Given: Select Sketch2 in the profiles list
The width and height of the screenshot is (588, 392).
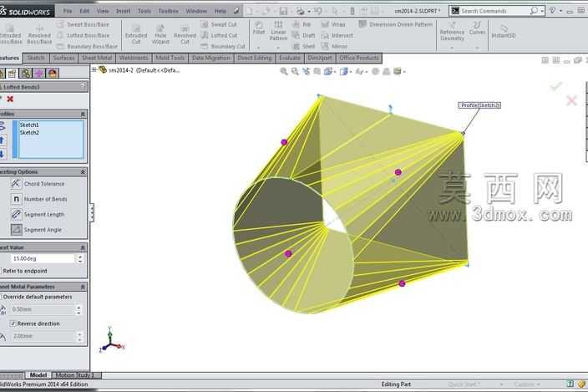Looking at the screenshot, I should pyautogui.click(x=29, y=133).
